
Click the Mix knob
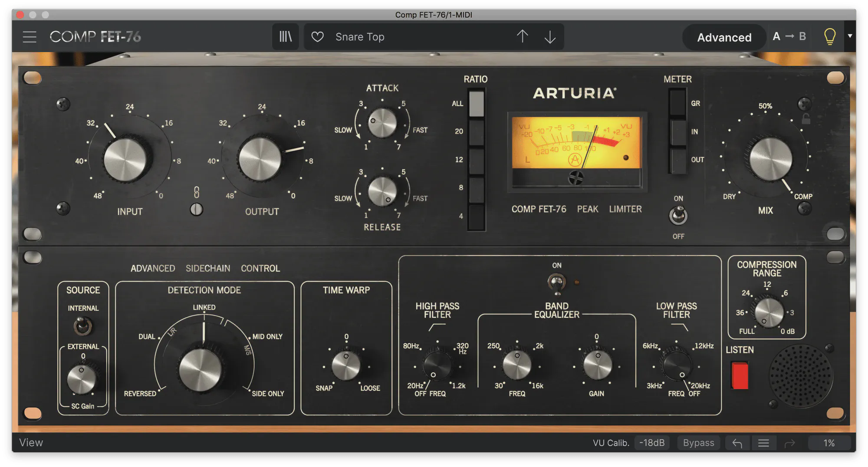(770, 159)
